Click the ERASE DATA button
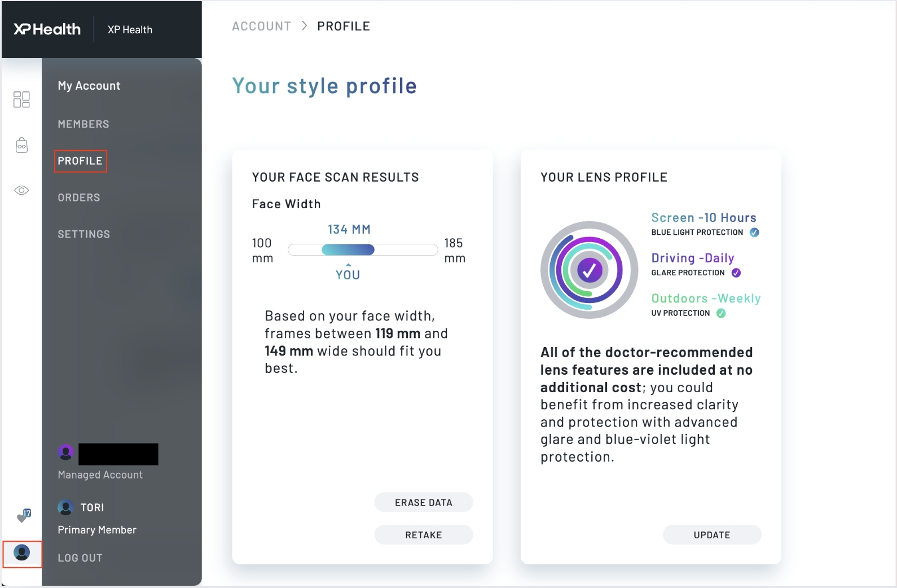Image resolution: width=897 pixels, height=588 pixels. [424, 502]
